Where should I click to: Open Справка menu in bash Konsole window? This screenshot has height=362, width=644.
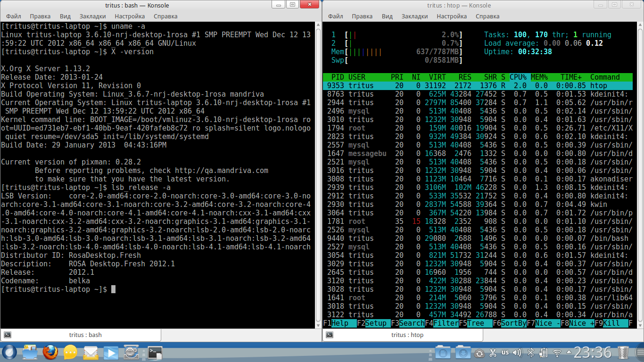(x=165, y=16)
